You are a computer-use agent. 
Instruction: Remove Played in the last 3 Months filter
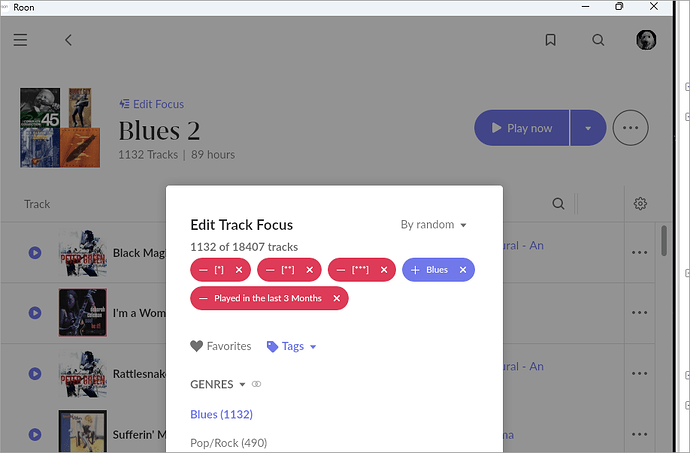337,298
